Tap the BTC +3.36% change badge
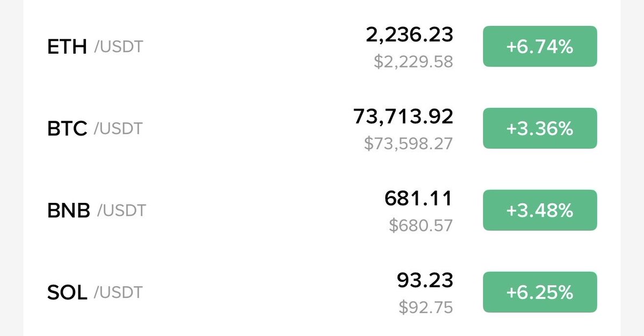644x336 pixels. tap(539, 129)
